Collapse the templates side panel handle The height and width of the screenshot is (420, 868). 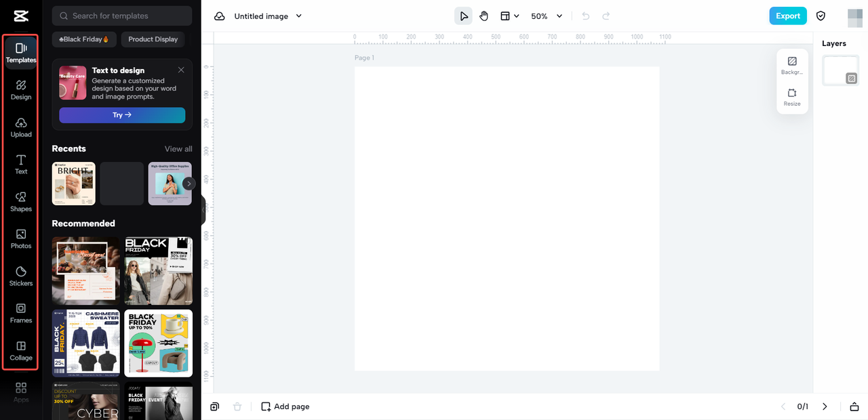pyautogui.click(x=203, y=210)
